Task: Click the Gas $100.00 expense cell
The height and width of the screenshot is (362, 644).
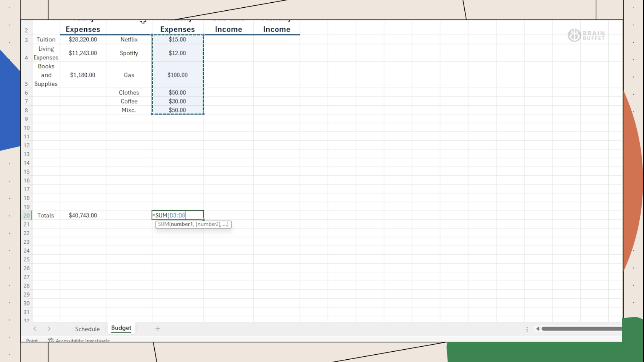Action: point(177,75)
